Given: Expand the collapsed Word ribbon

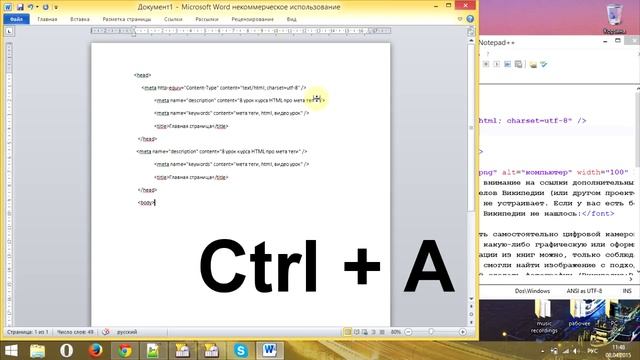Looking at the screenshot, I should [x=460, y=19].
